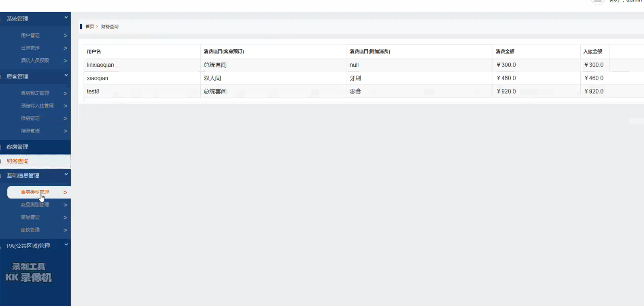
Task: Click ¥300.0 in the 消费金额 column
Action: 506,65
